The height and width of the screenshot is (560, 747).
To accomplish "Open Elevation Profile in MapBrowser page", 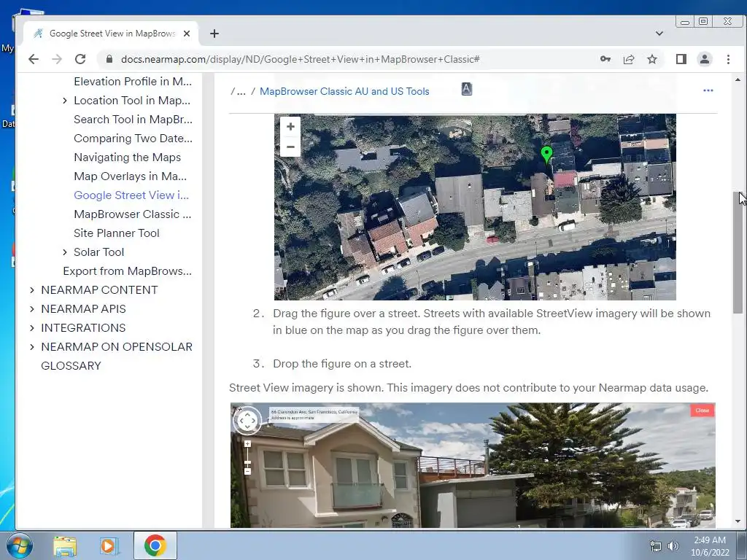I will coord(133,82).
